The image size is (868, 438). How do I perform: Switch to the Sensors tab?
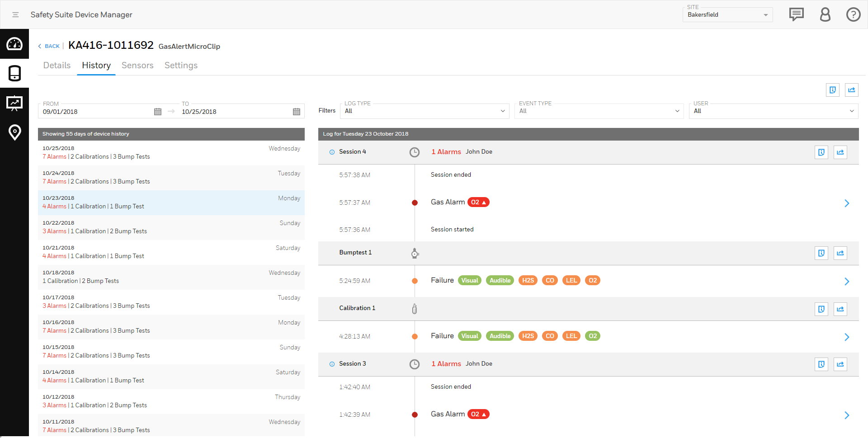coord(137,66)
